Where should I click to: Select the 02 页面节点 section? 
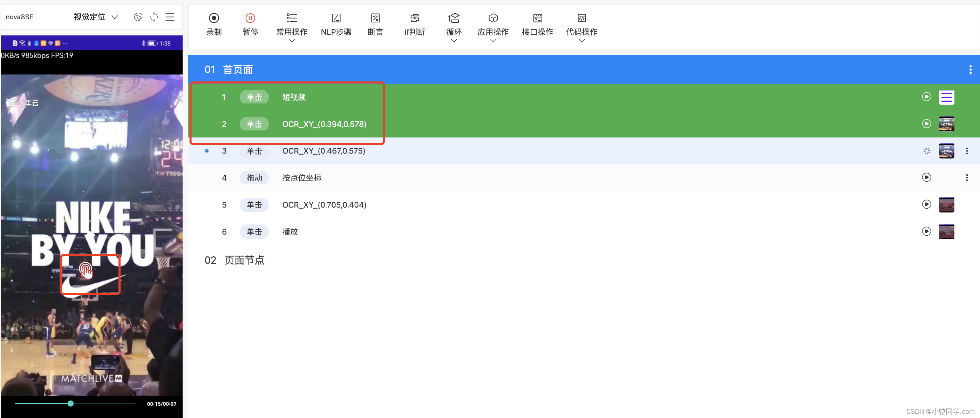pos(234,261)
